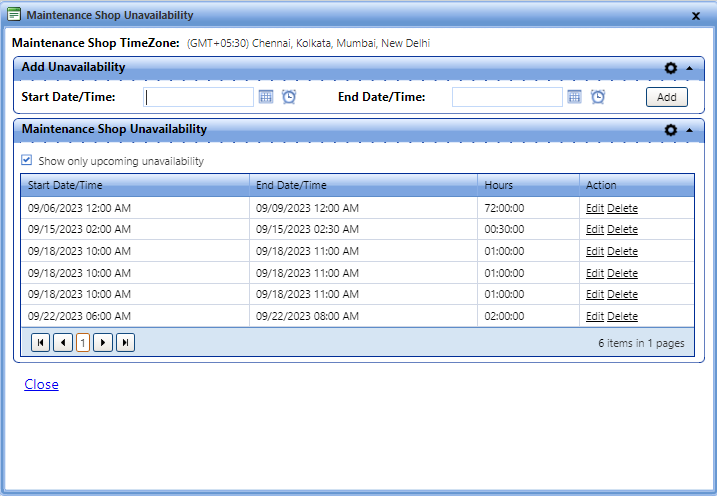The width and height of the screenshot is (717, 496).
Task: Open calendar picker for End Date/Time
Action: point(574,97)
